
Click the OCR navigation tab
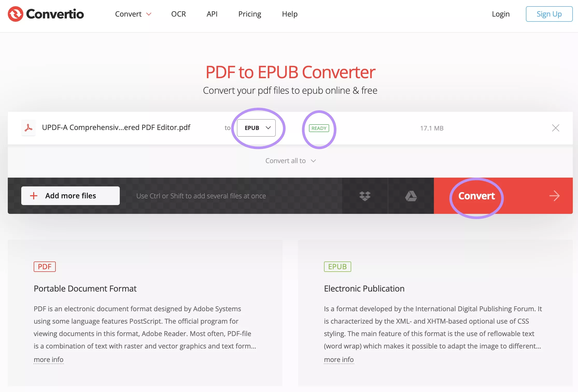178,13
